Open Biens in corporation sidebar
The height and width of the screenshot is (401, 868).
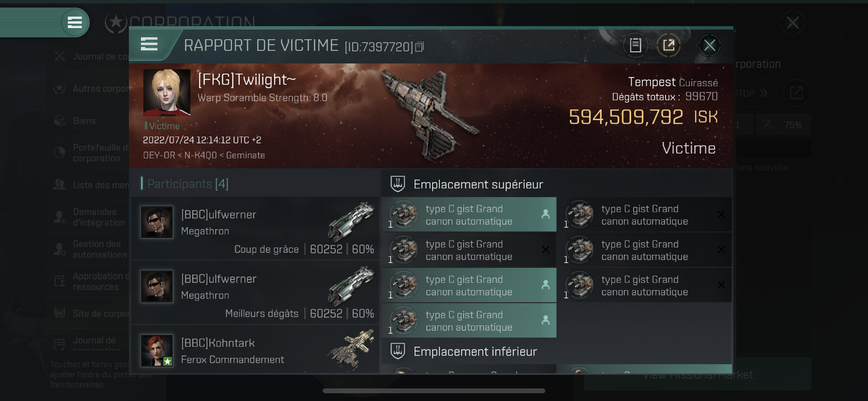click(x=84, y=121)
